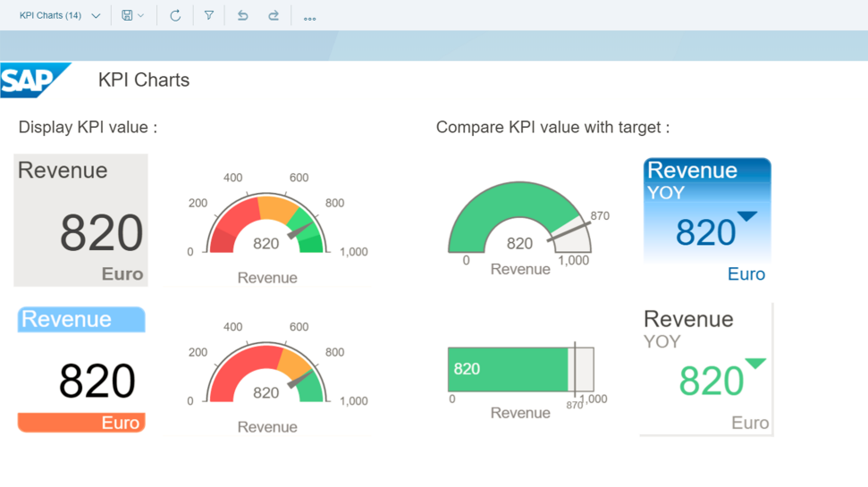The width and height of the screenshot is (868, 487).
Task: Expand the KPI Charts (14) dropdown
Action: pyautogui.click(x=96, y=16)
